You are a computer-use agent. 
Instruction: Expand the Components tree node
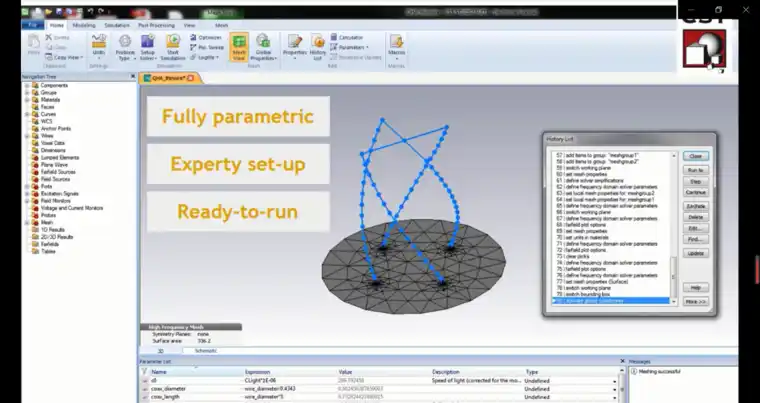27,85
